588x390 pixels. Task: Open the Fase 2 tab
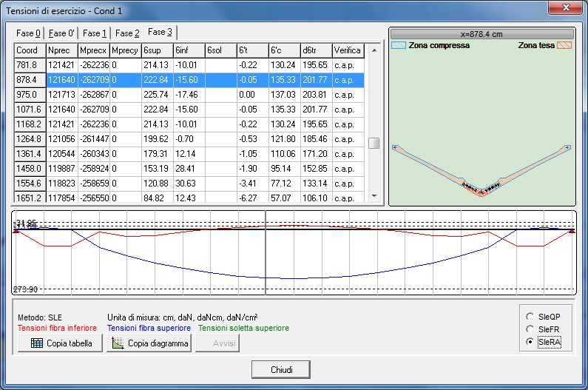(x=127, y=33)
